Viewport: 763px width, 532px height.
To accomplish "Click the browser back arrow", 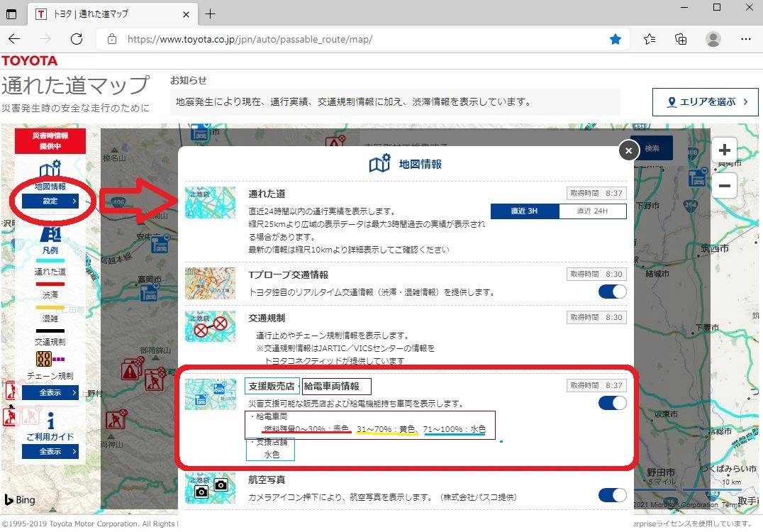I will 15,39.
